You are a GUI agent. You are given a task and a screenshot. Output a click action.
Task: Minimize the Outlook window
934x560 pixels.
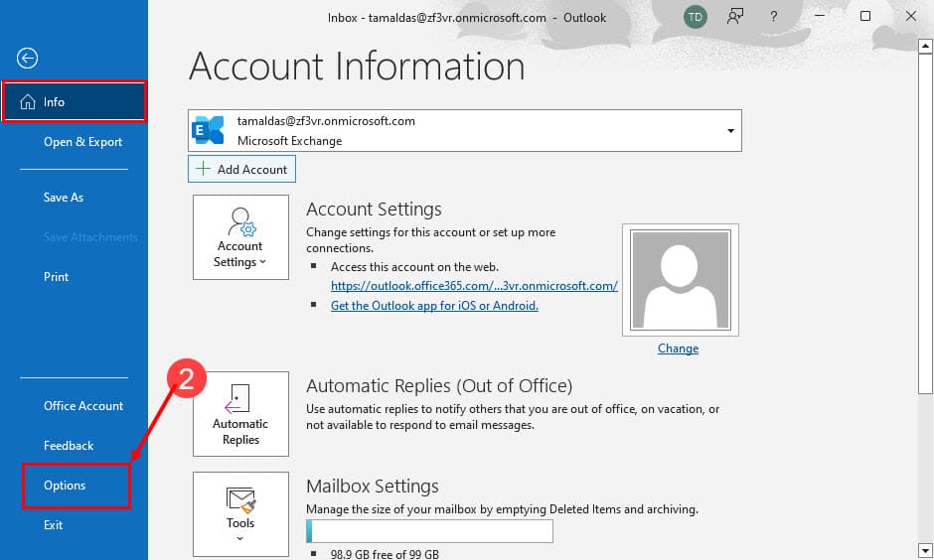pos(820,16)
